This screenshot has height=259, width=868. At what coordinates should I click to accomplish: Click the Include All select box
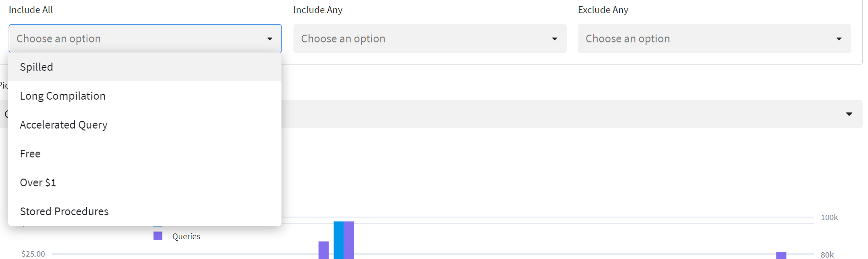click(x=145, y=39)
